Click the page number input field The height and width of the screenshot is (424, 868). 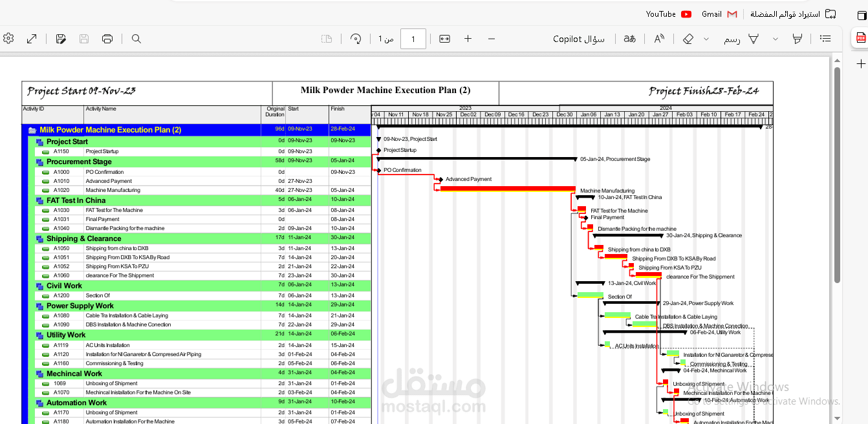[413, 39]
